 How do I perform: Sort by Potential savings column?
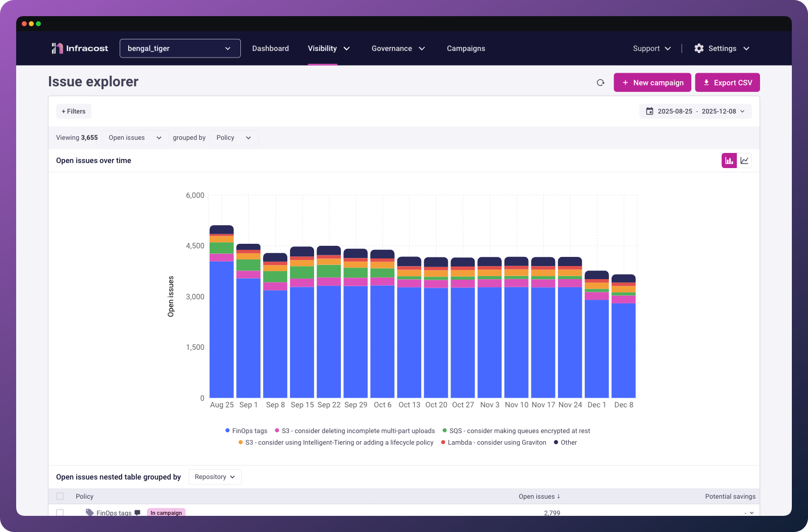(x=730, y=497)
